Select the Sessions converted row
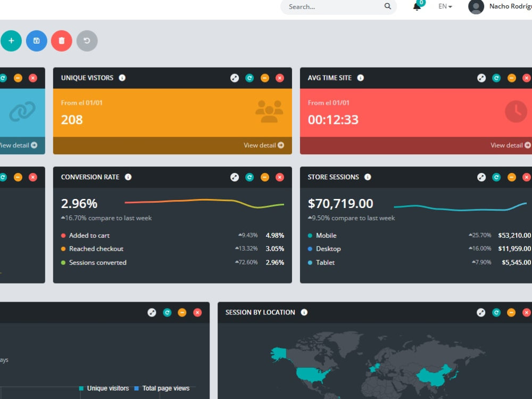Viewport: 532px width, 399px height. 172,262
